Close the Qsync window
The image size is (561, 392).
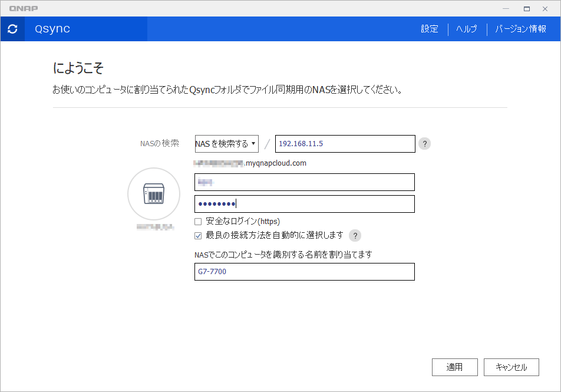tap(545, 9)
